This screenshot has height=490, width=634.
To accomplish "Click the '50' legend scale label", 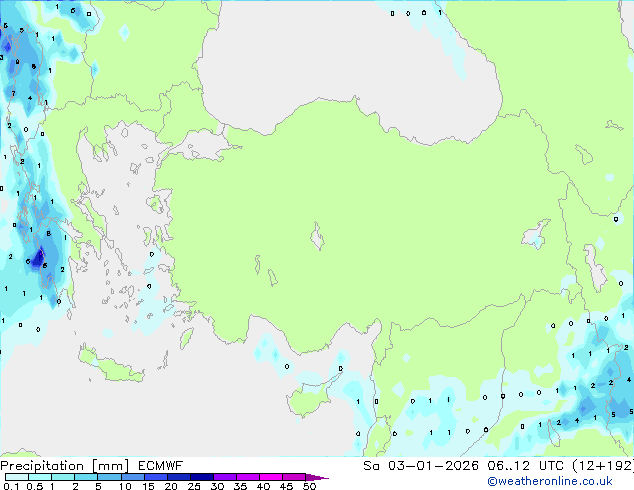I will click(310, 486).
